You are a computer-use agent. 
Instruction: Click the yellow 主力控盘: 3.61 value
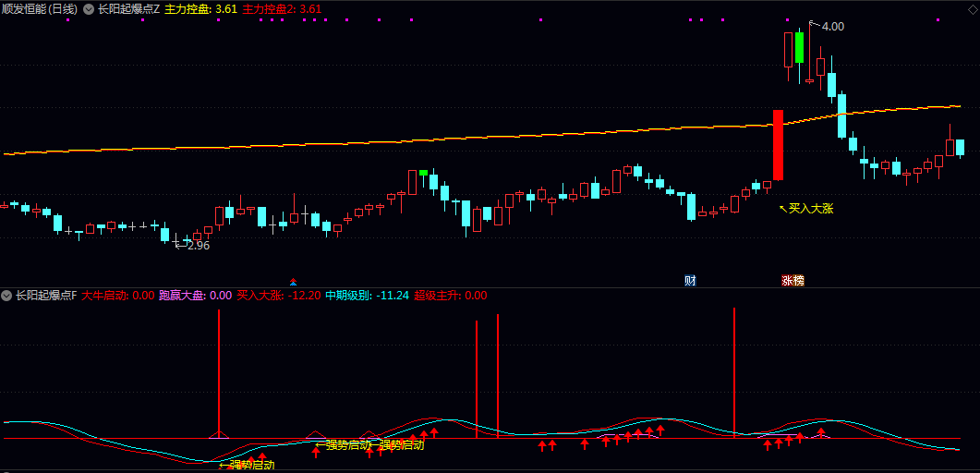pos(200,9)
